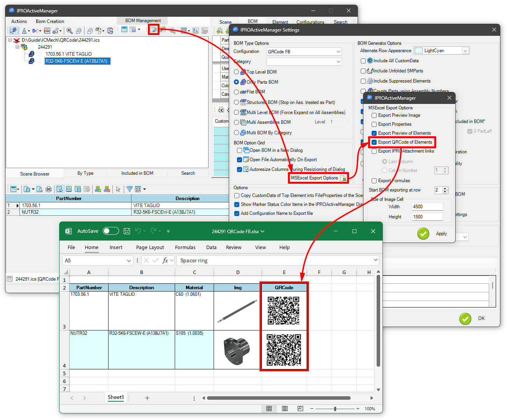Click the Excel save disk icon
This screenshot has height=420, width=507.
126,231
